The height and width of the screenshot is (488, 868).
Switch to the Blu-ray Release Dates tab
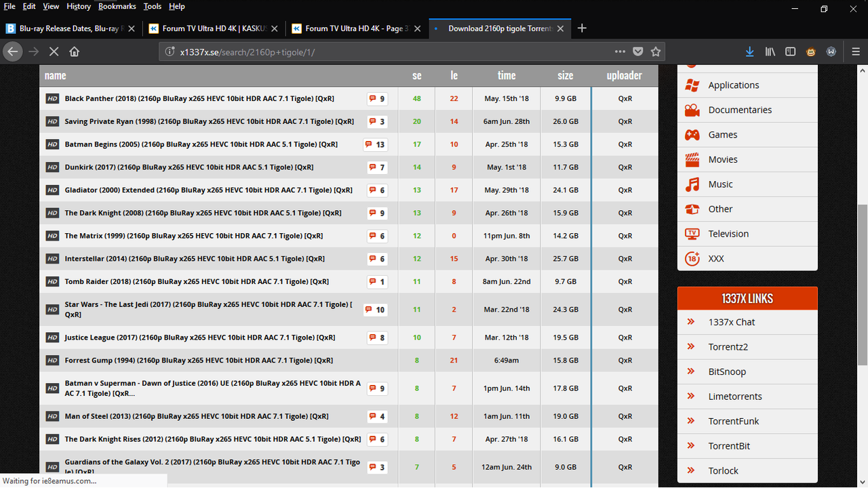68,28
